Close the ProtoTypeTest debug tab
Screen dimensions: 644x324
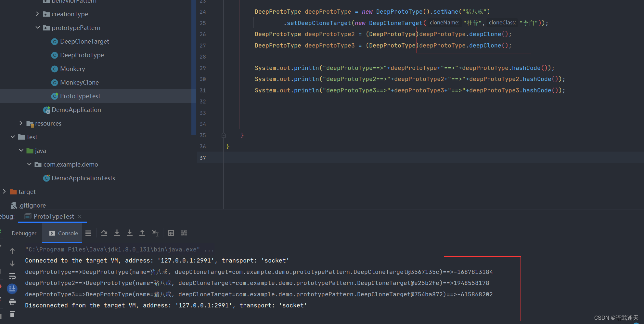click(x=80, y=216)
